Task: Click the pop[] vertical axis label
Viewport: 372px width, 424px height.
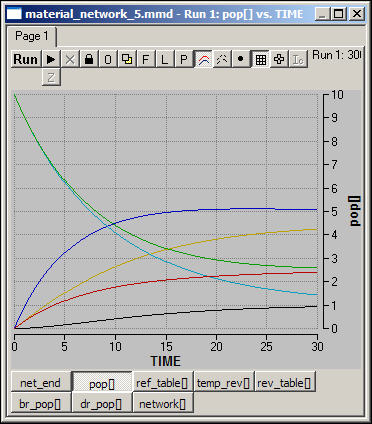Action: click(x=355, y=211)
